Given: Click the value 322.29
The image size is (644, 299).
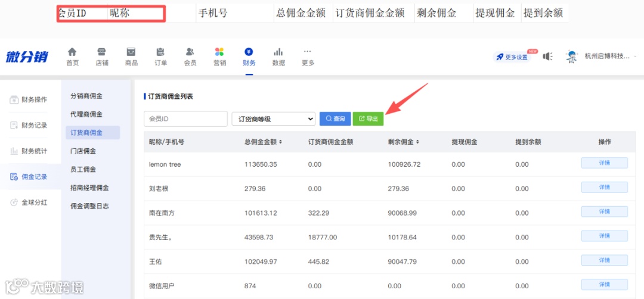Looking at the screenshot, I should [318, 213].
